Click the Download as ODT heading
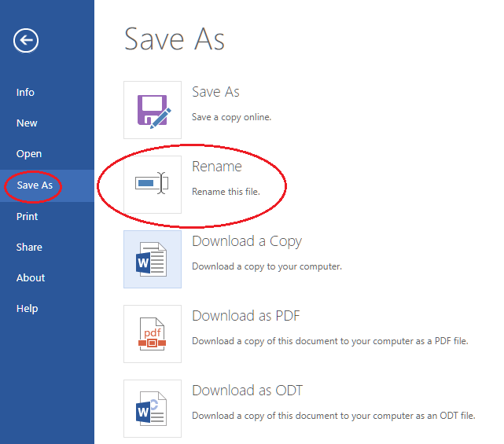The width and height of the screenshot is (504, 444). click(x=247, y=391)
